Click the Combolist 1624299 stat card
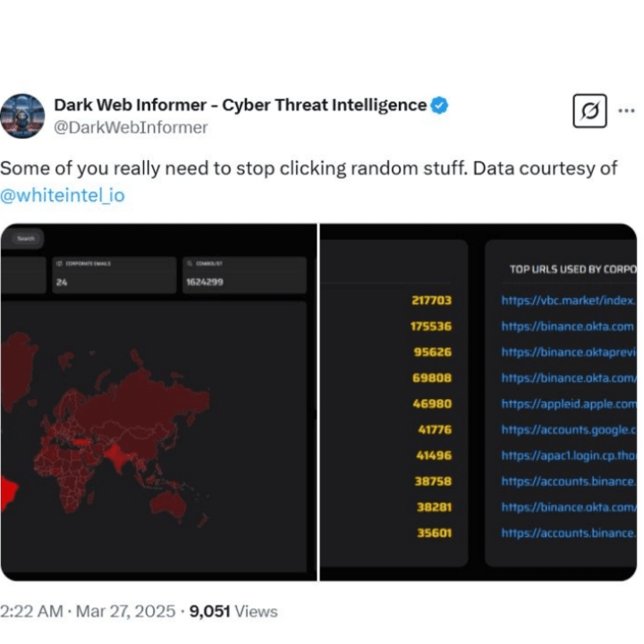This screenshot has width=644, height=644. point(244,274)
